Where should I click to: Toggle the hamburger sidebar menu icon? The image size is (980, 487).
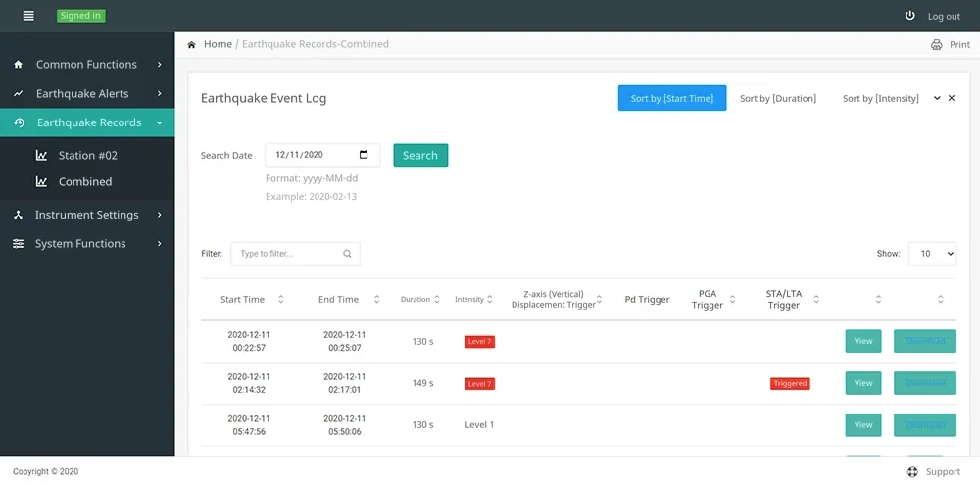pos(28,16)
